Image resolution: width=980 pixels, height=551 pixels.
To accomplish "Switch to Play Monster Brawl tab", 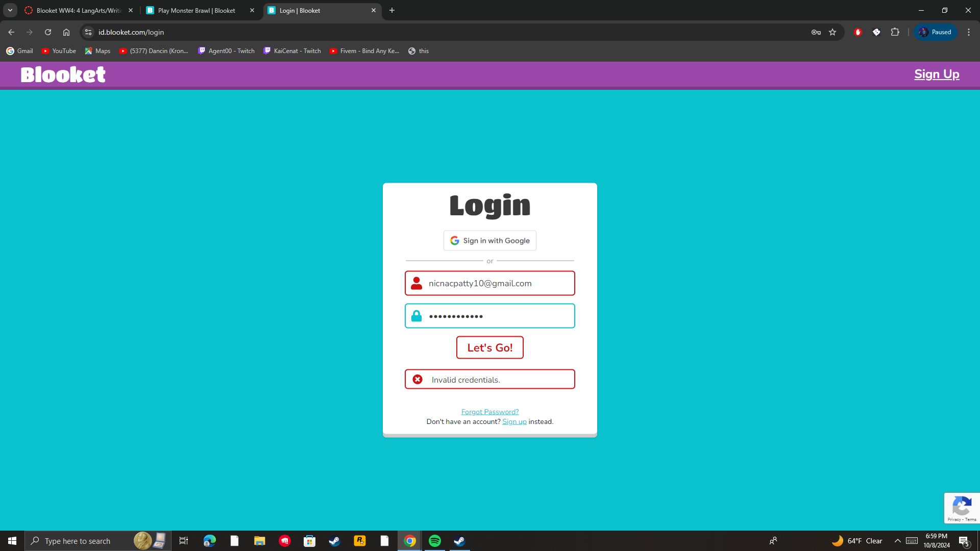I will pyautogui.click(x=197, y=10).
